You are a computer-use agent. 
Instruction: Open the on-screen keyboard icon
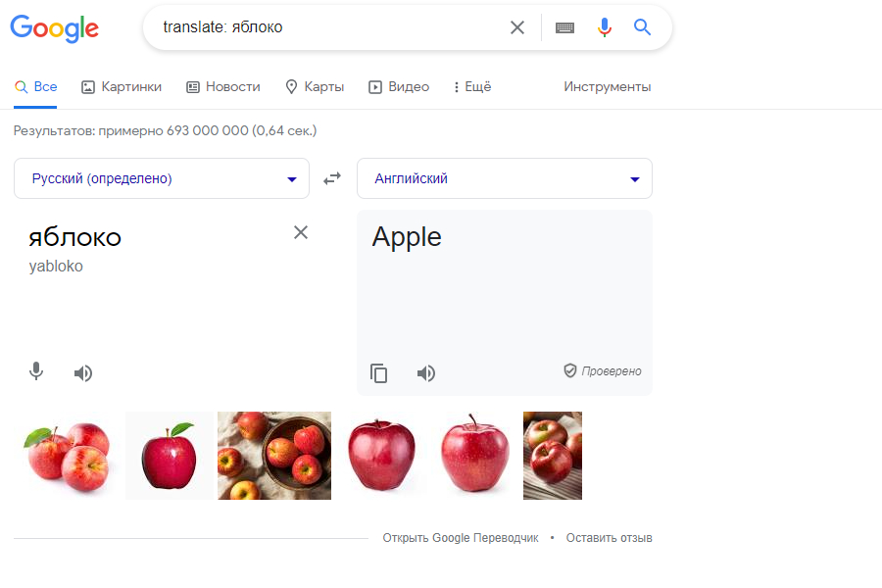[564, 27]
